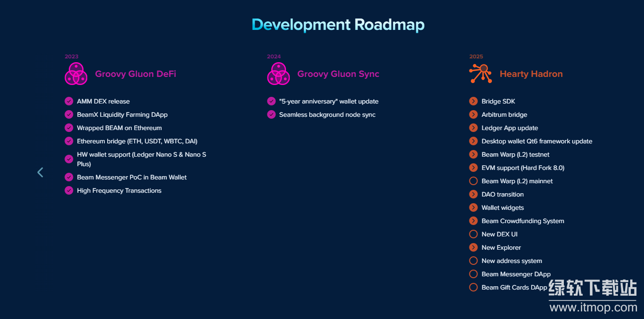Click the checkmark beside High Frequency Transactions
Image resolution: width=644 pixels, height=319 pixels.
[69, 190]
